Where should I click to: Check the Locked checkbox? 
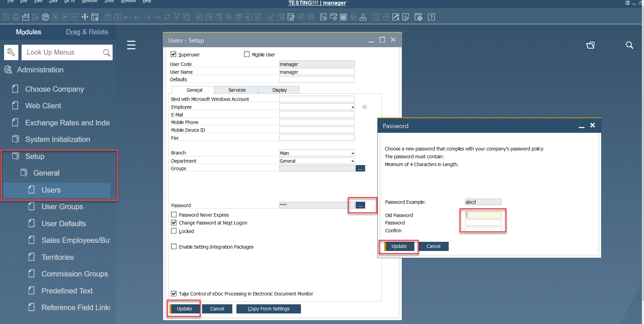pos(174,231)
